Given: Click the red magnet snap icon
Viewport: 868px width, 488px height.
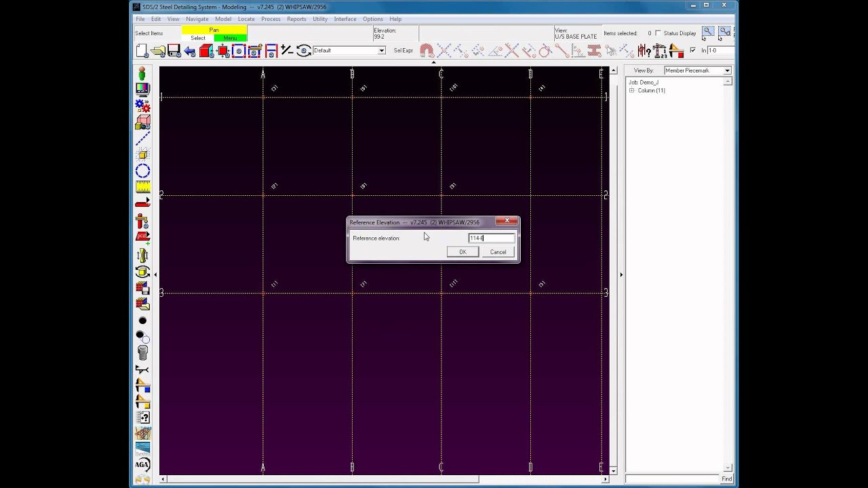Looking at the screenshot, I should (x=427, y=51).
